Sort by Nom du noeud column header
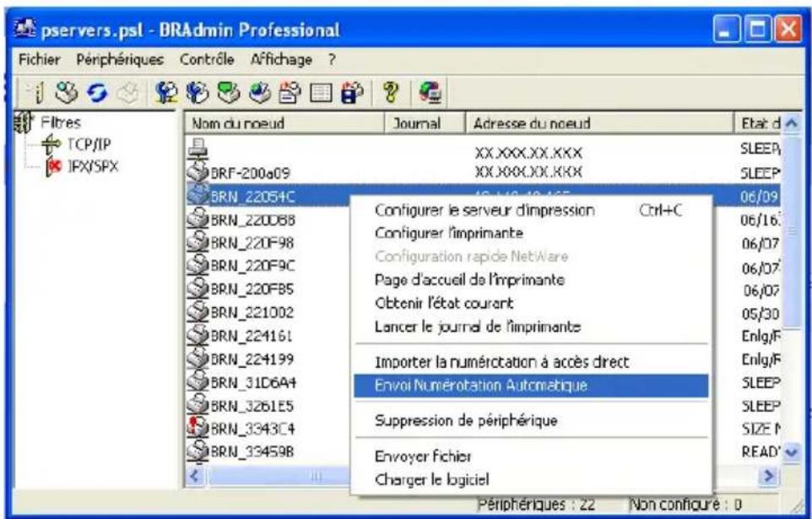The image size is (812, 519). [284, 123]
